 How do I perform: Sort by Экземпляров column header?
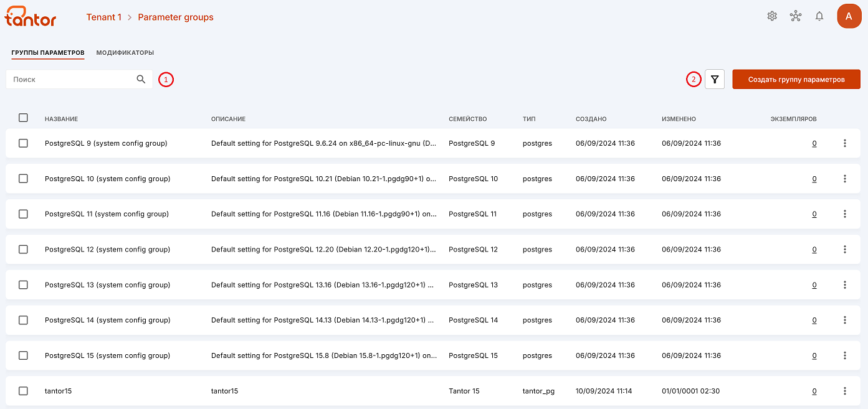click(793, 119)
